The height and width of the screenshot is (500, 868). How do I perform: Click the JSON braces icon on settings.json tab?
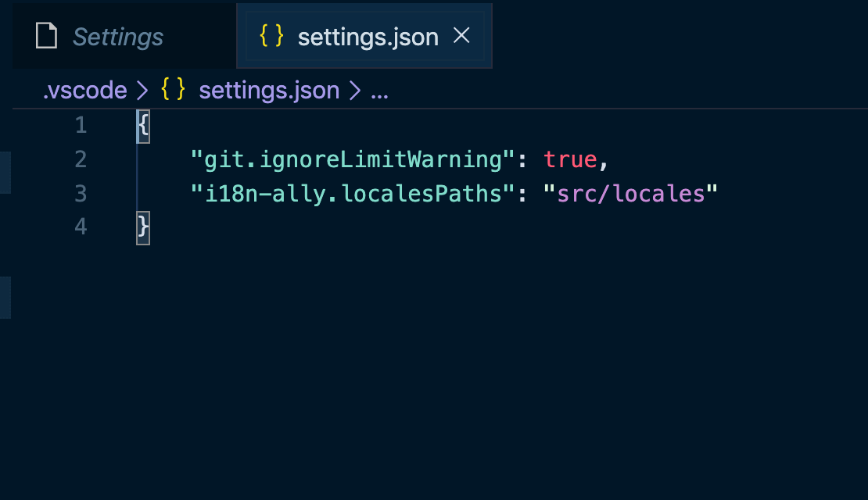271,36
